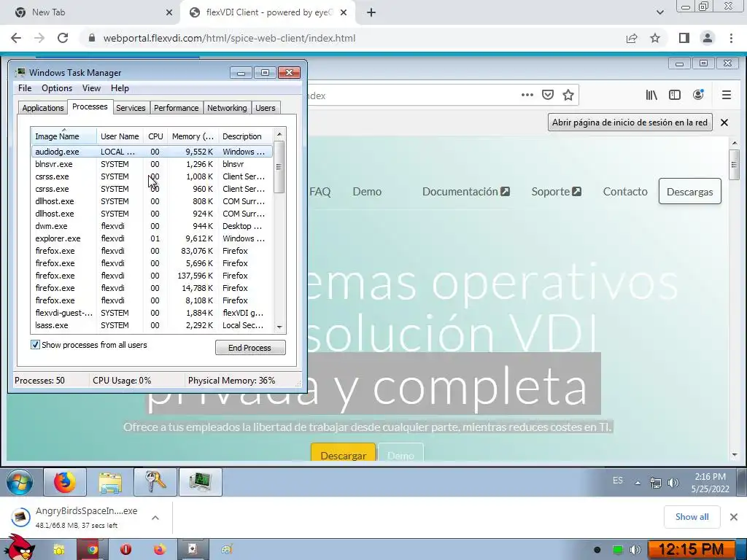
Task: Show hidden tray icons in remote taskbar
Action: click(x=638, y=483)
